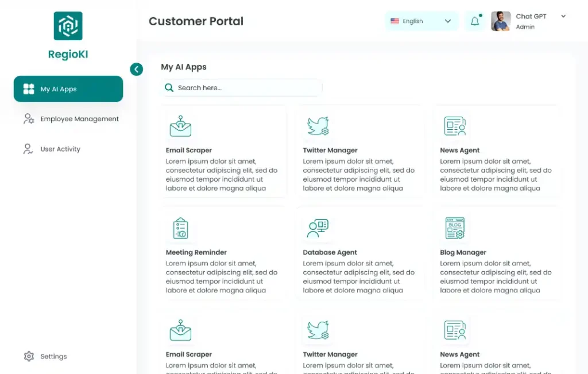Screen dimensions: 588x374
Task: Open the Email Scraper app title in first row
Action: point(189,151)
